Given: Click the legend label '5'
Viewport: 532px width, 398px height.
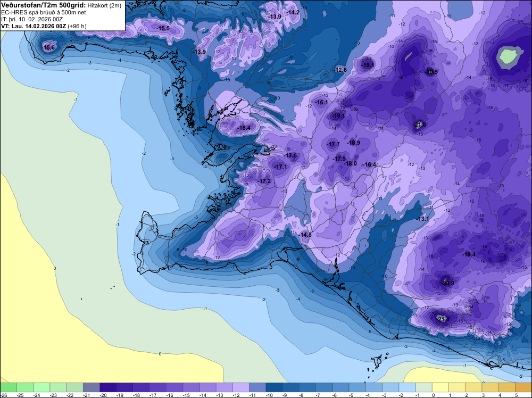Looking at the screenshot, I should (x=517, y=395).
